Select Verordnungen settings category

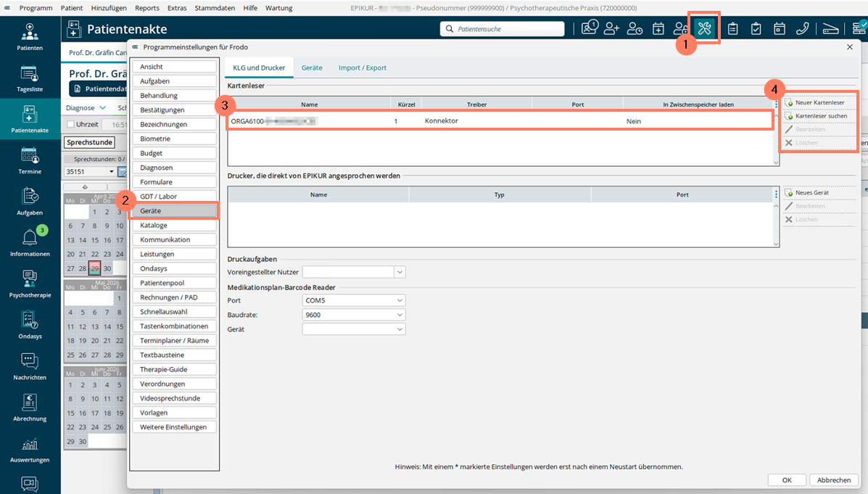174,384
